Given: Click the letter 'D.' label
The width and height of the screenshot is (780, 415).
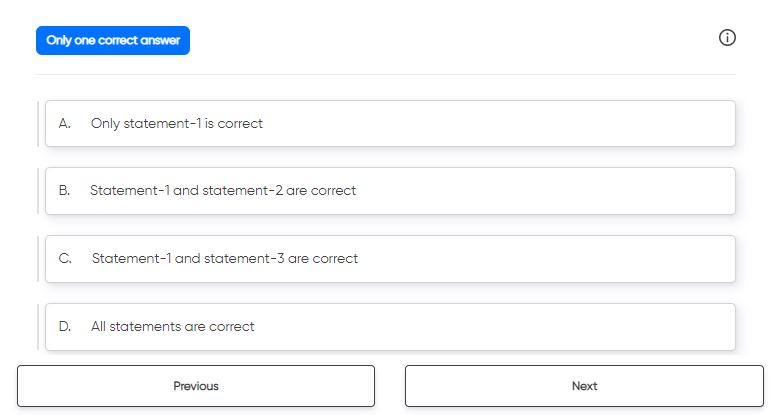Looking at the screenshot, I should (65, 326).
